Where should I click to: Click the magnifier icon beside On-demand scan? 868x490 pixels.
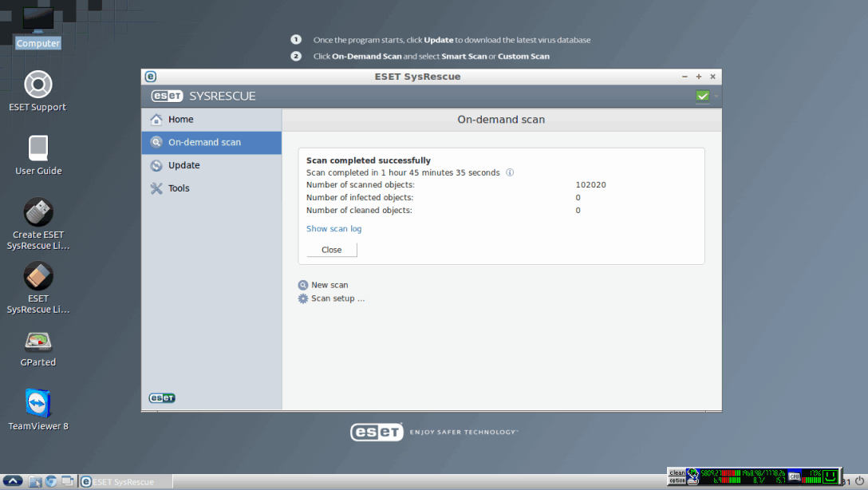point(156,142)
